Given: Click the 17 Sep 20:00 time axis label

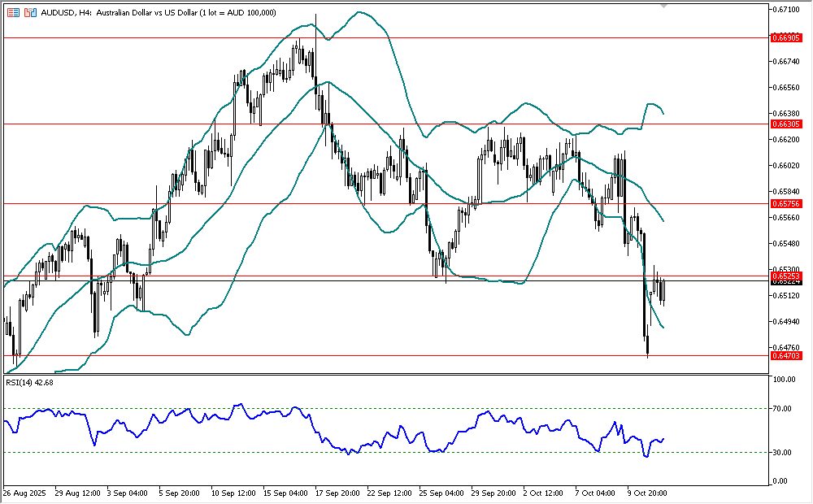Looking at the screenshot, I should point(337,493).
